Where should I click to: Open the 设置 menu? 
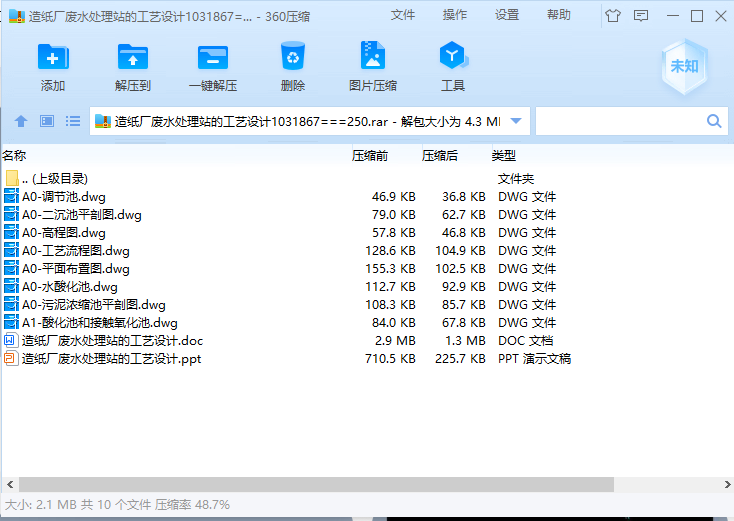click(507, 15)
